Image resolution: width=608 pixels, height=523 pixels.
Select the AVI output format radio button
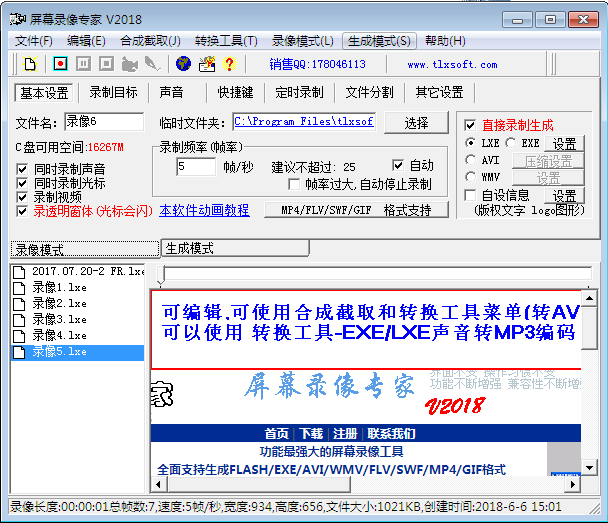(471, 160)
